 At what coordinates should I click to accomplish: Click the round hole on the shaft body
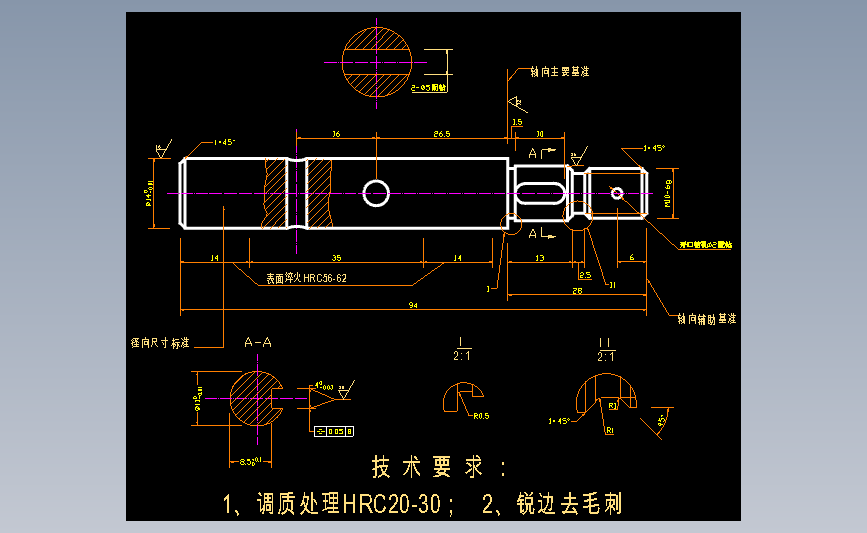[376, 193]
